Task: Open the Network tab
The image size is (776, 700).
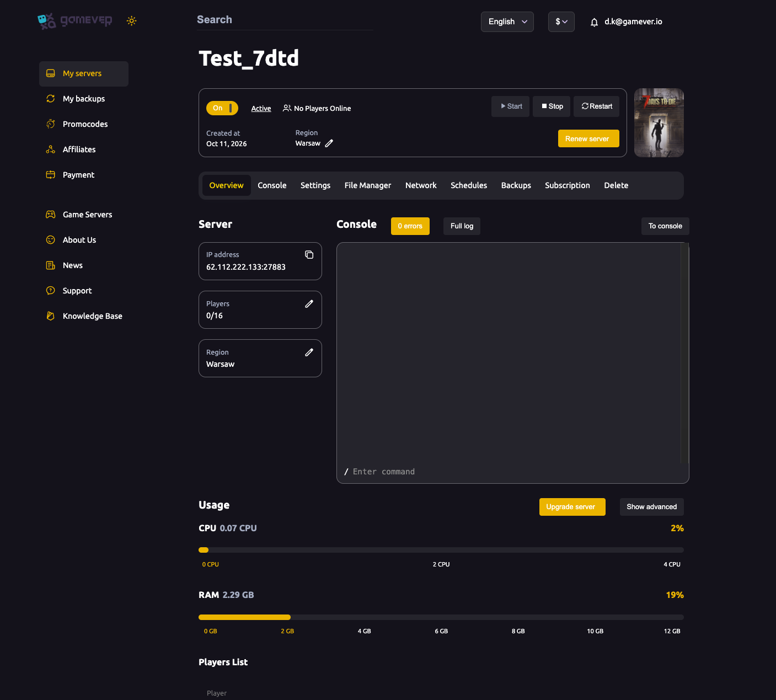Action: (421, 185)
